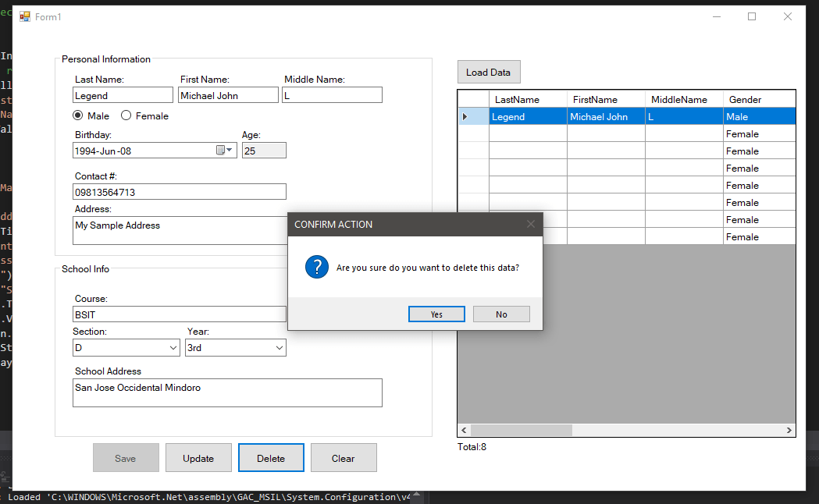Image resolution: width=819 pixels, height=504 pixels.
Task: Click the Update button
Action: point(198,458)
